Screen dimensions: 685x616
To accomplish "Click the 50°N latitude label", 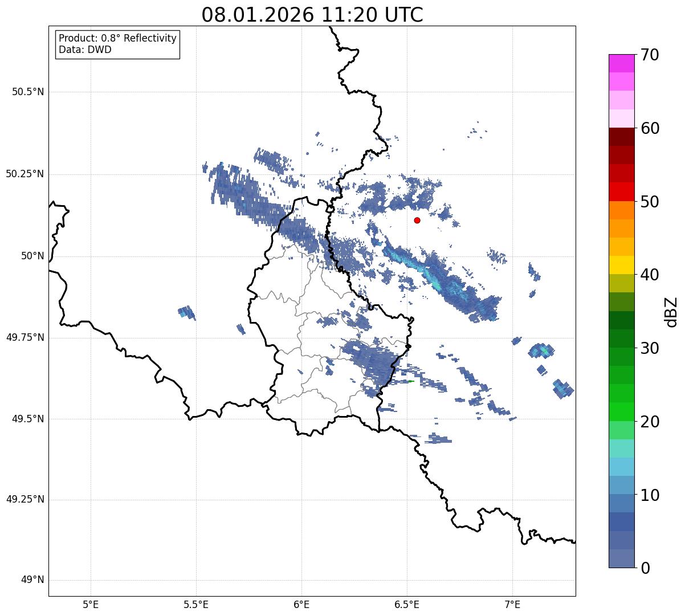I will tap(32, 256).
